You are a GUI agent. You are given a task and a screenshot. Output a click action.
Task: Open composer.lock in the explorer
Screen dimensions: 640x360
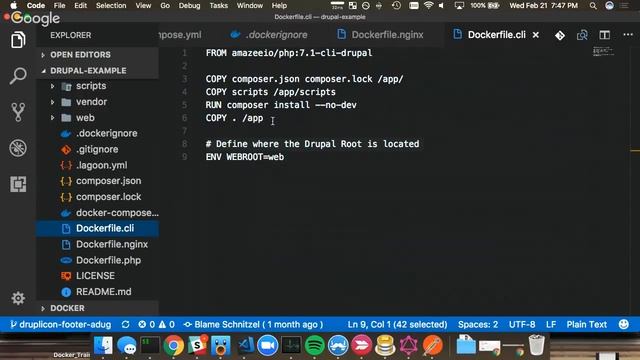click(97, 197)
